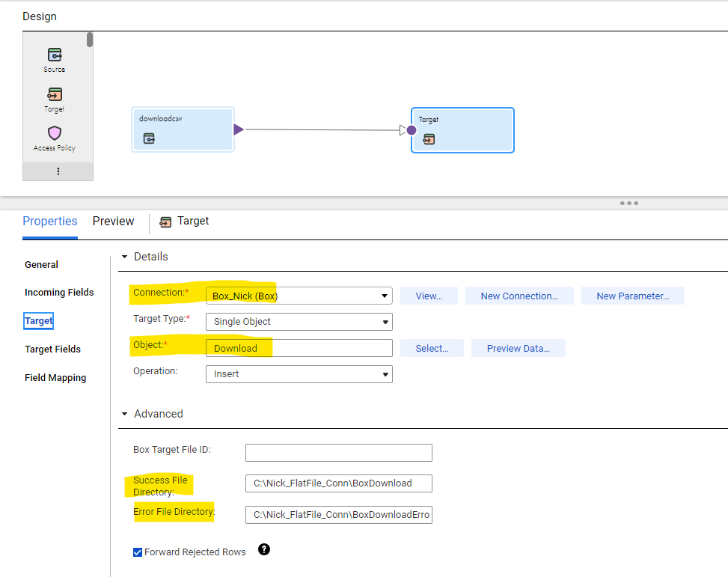Image resolution: width=728 pixels, height=577 pixels.
Task: Open Forward Rejected Rows help icon
Action: coord(264,549)
